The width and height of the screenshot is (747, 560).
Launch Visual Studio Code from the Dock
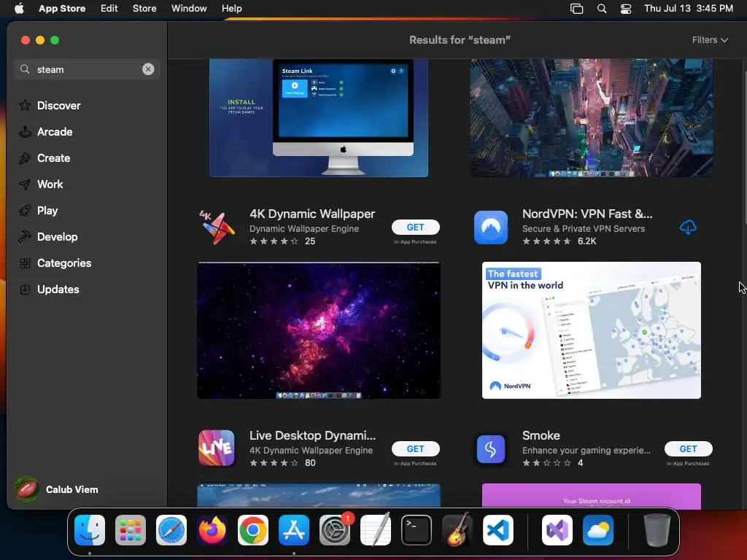[498, 530]
